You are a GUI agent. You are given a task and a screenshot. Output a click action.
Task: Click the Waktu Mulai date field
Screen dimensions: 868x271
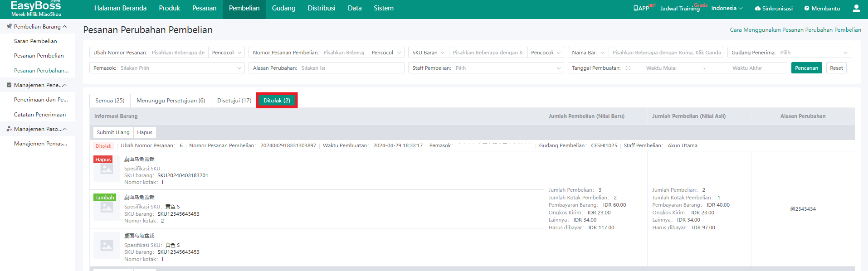tap(661, 68)
